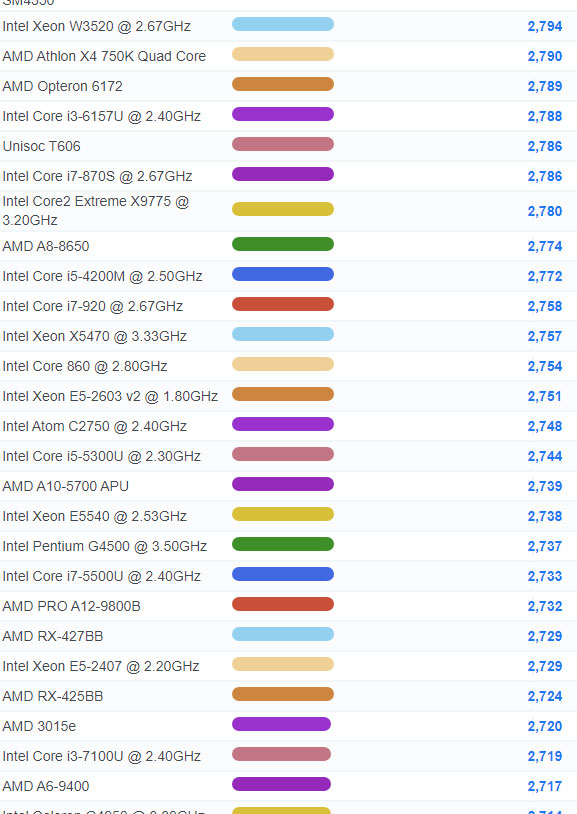Open Intel Xeon X5470 @ 3.33GHz
This screenshot has width=577, height=814.
pos(95,336)
